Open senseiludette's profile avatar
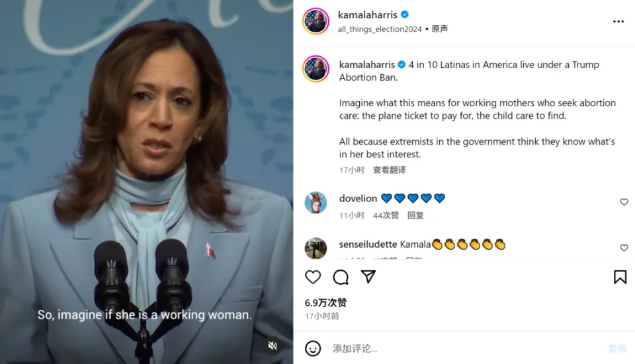Image resolution: width=635 pixels, height=364 pixels. pyautogui.click(x=316, y=248)
